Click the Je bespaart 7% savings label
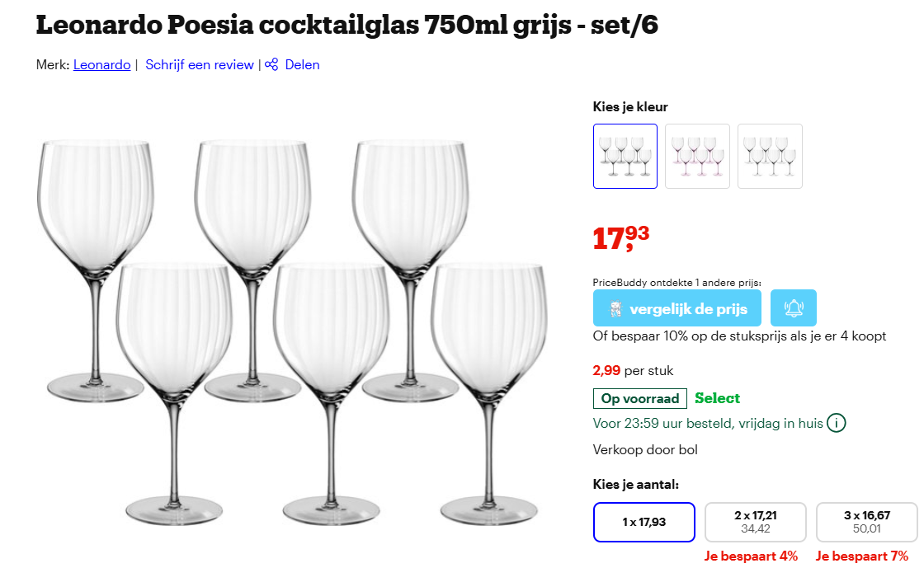Screen dimensions: 924x568 861,556
